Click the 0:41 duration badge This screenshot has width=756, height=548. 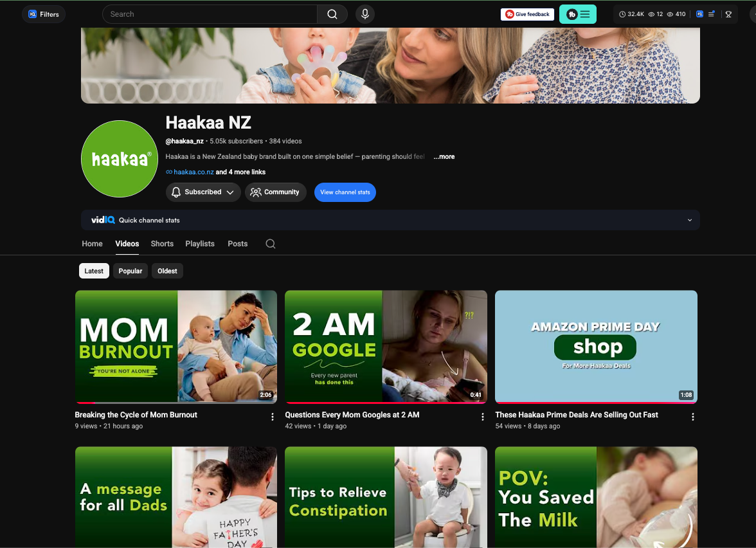tap(476, 395)
